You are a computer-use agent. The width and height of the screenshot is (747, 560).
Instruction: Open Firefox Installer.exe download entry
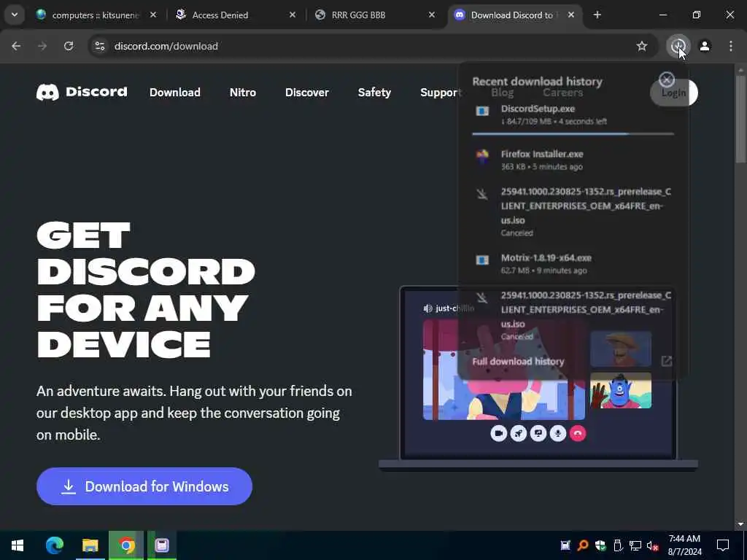click(573, 160)
